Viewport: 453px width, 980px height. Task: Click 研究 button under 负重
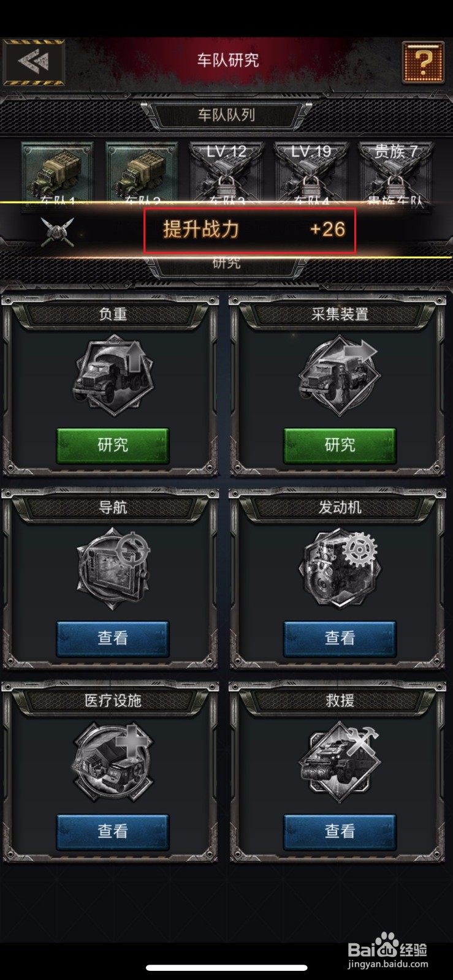tap(113, 445)
